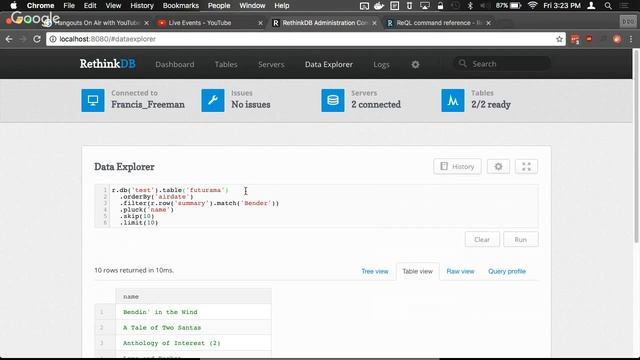Viewport: 640px width, 360px height.
Task: Switch to the ReQL command reference tab
Action: [439, 23]
